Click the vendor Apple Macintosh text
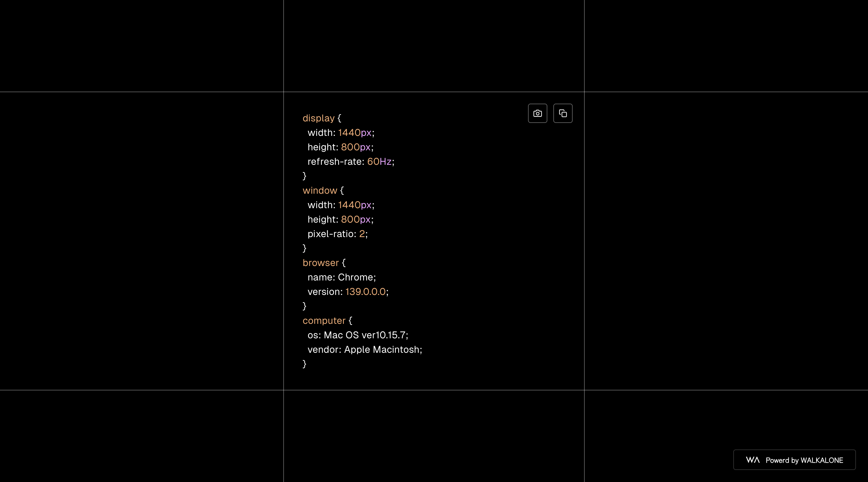The image size is (868, 482). tap(382, 350)
